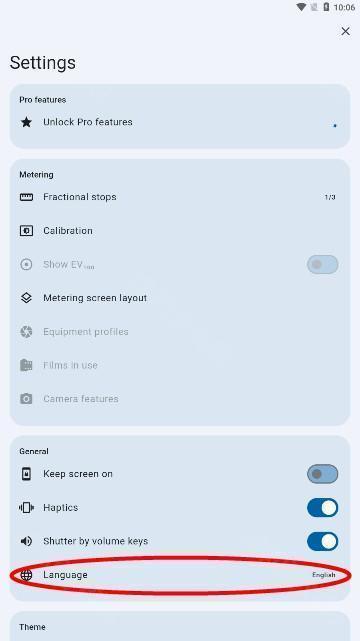The image size is (360, 641).
Task: Turn off the Haptics toggle
Action: click(322, 508)
